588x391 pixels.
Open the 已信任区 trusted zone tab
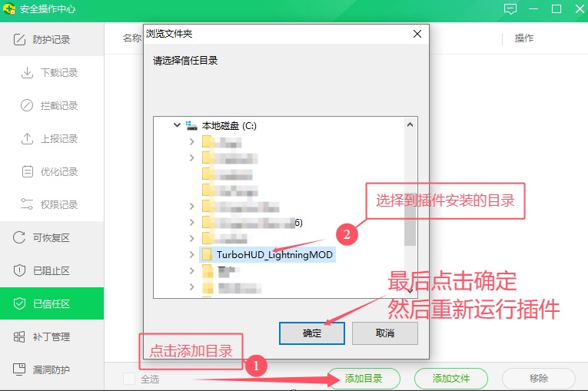tap(51, 304)
